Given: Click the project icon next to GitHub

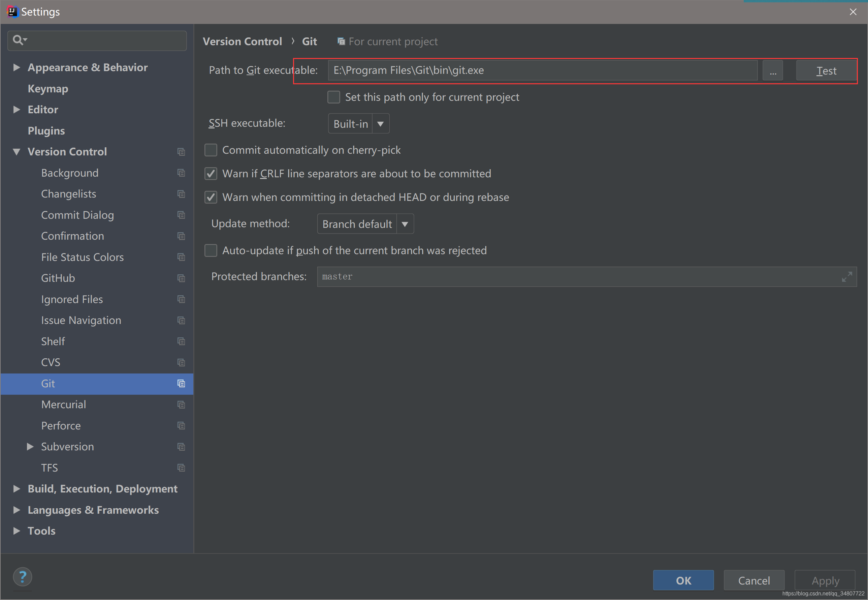Looking at the screenshot, I should (181, 278).
